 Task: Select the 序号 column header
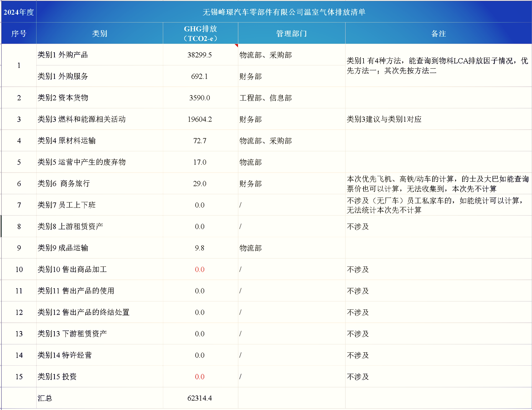pos(18,33)
